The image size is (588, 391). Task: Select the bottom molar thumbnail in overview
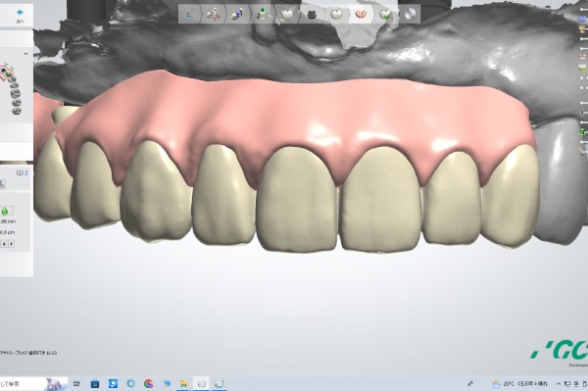[17, 111]
